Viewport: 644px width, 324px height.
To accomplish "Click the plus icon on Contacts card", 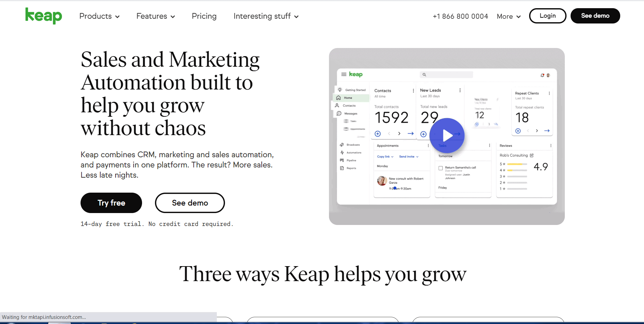I will tap(378, 134).
